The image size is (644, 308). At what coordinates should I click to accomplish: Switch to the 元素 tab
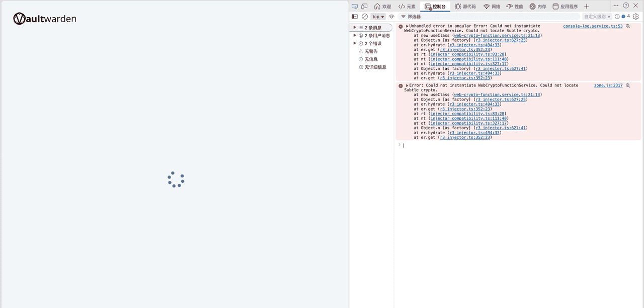(407, 7)
